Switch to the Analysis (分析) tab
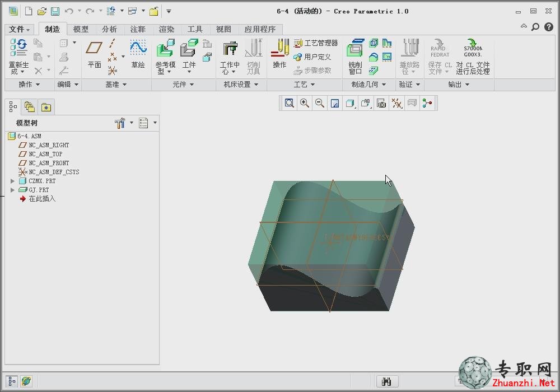Screen dimensions: 560x392 tap(109, 29)
